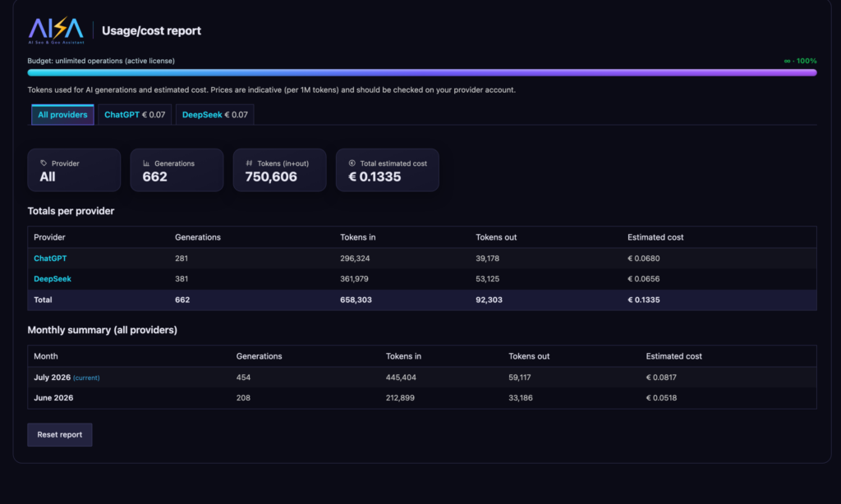Click June 2026 tokens in value 212,899

coord(400,398)
